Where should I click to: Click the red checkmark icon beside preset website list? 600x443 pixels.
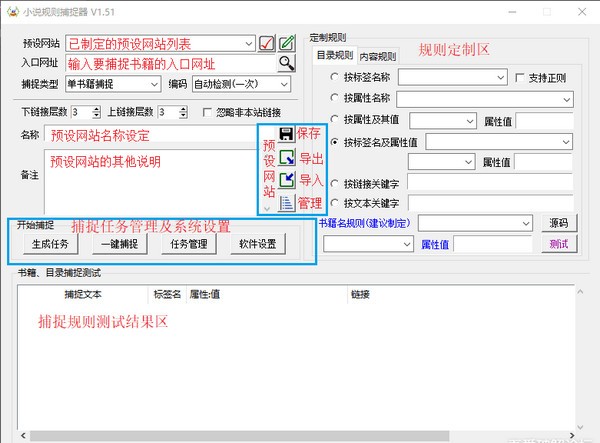(x=267, y=43)
